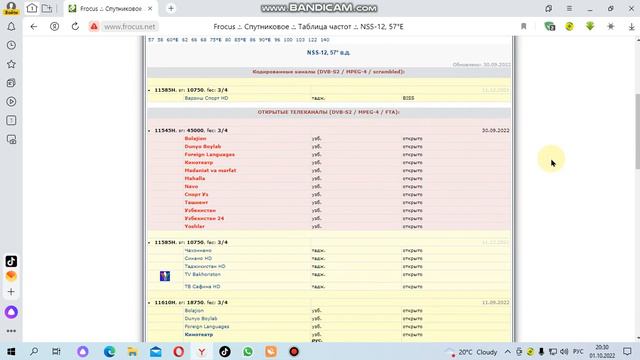Click yellow coin extension icon
640x360 pixels.
(x=569, y=27)
